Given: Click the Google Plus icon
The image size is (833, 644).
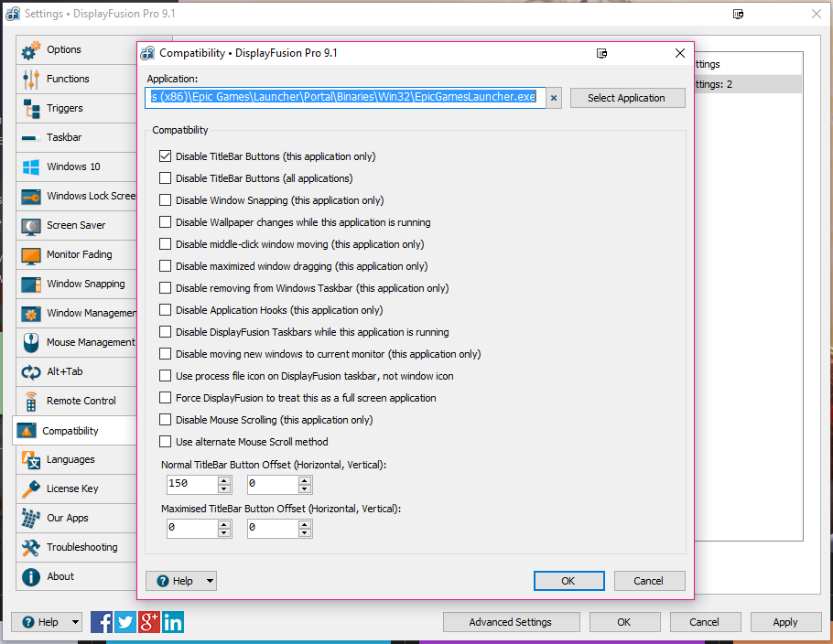Looking at the screenshot, I should 149,622.
